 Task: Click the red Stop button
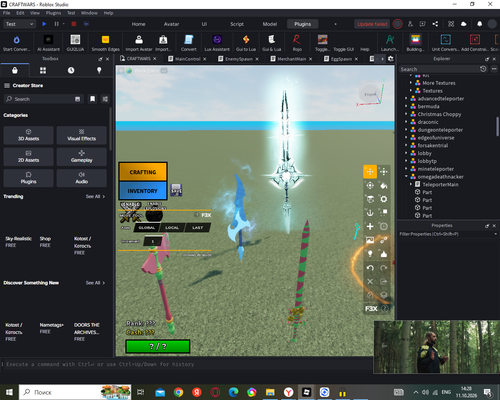pos(74,24)
